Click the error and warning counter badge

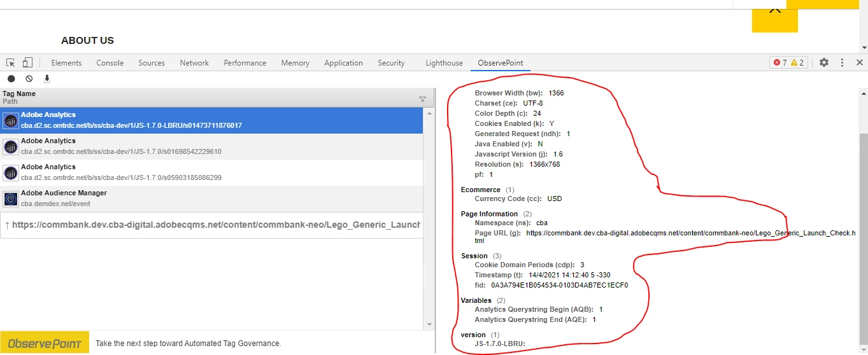(x=788, y=62)
